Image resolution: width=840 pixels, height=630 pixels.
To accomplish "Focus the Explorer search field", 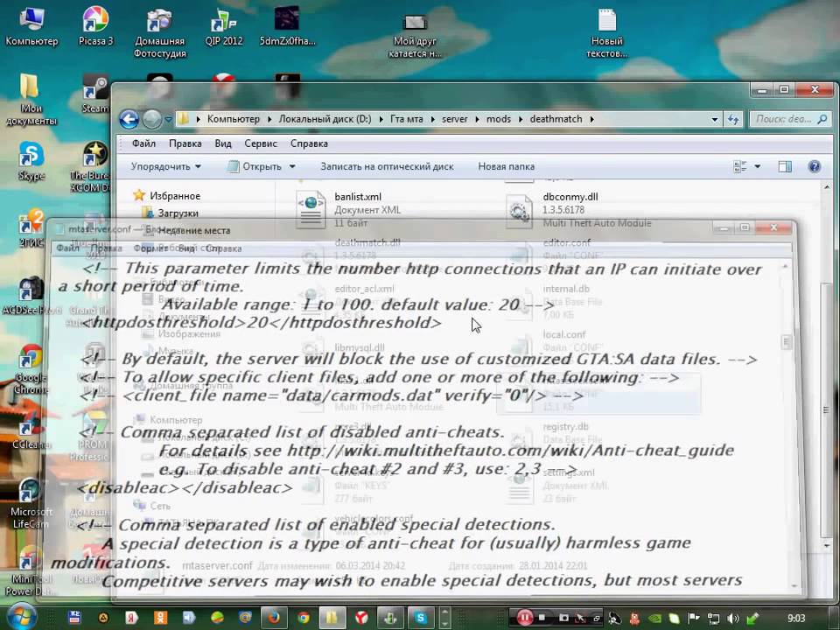I will (789, 119).
